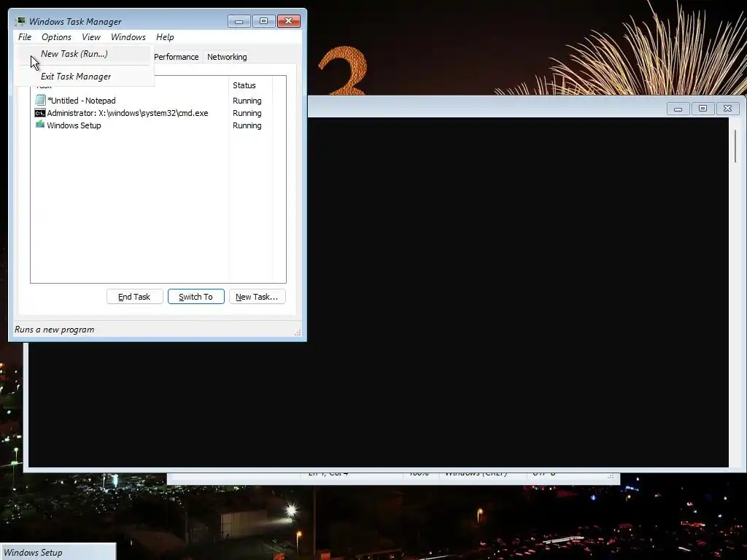Click Running status of Notepad task
Screen dimensions: 747x560
pos(247,101)
